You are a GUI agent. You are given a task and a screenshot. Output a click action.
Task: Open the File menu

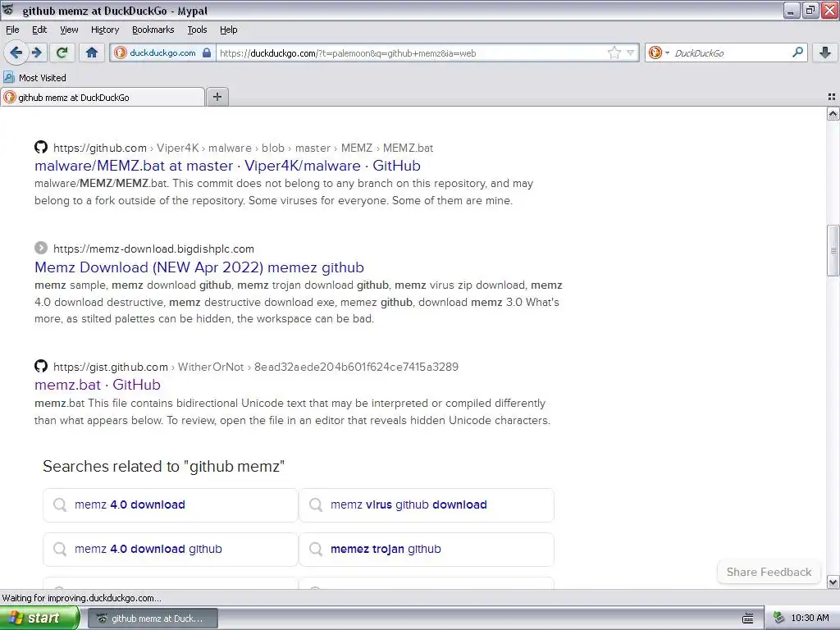pos(12,30)
